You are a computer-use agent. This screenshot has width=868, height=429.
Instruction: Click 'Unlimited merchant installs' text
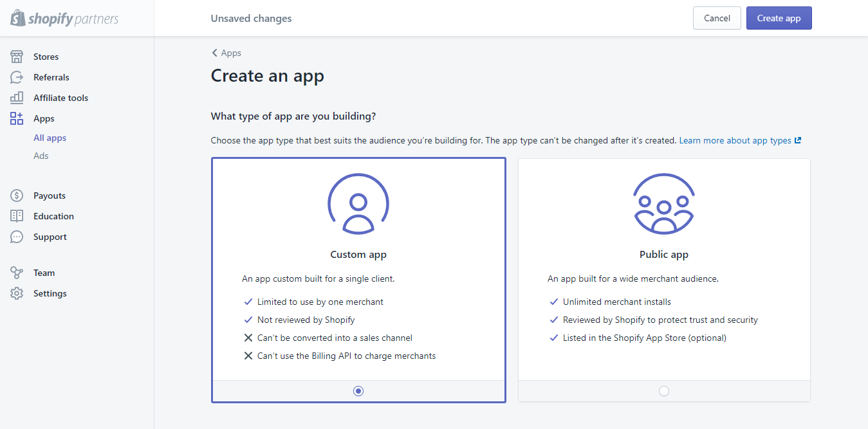[617, 302]
